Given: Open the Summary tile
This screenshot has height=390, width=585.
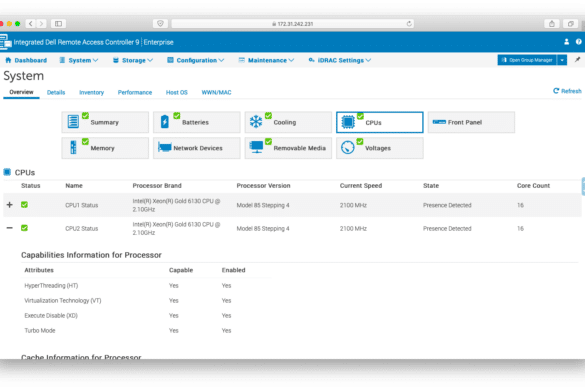Looking at the screenshot, I should pyautogui.click(x=105, y=122).
